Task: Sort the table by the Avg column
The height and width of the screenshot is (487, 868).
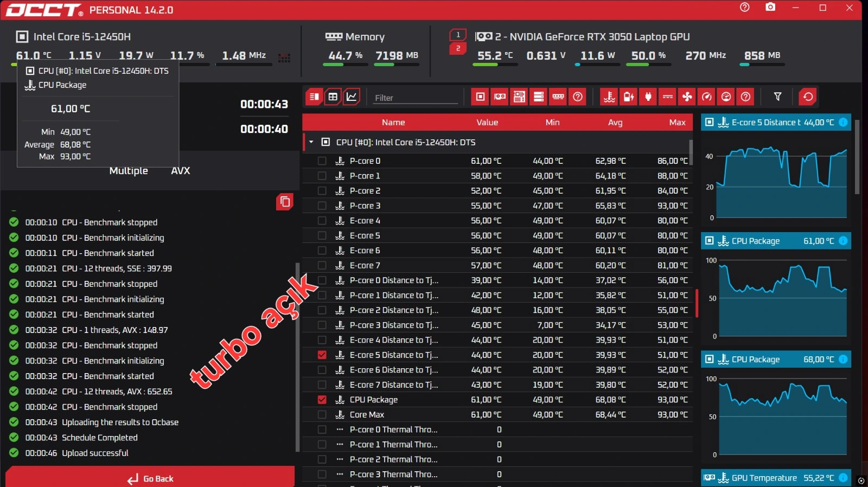Action: pyautogui.click(x=615, y=123)
